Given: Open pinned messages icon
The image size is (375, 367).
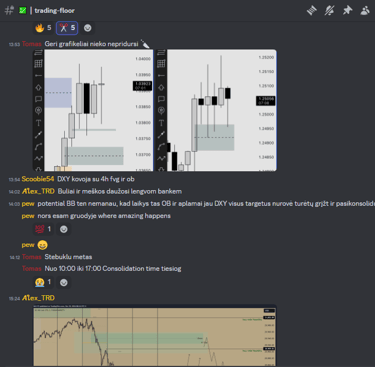Looking at the screenshot, I should (347, 10).
